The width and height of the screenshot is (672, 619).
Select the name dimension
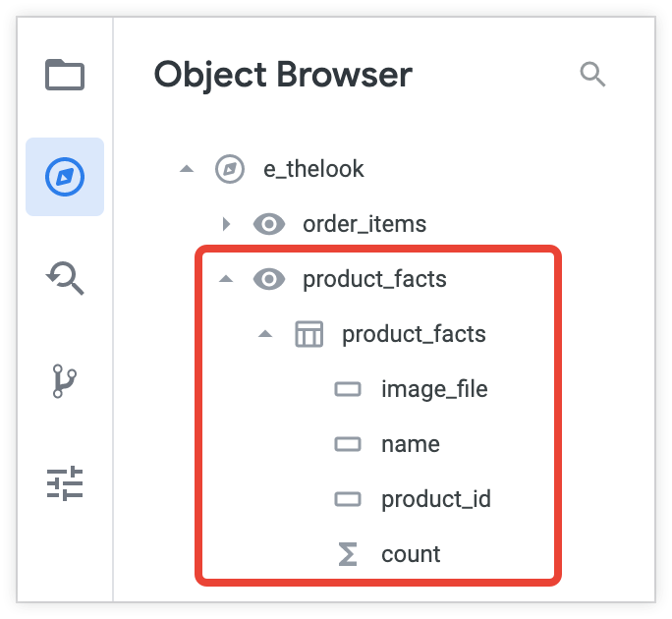pos(410,444)
